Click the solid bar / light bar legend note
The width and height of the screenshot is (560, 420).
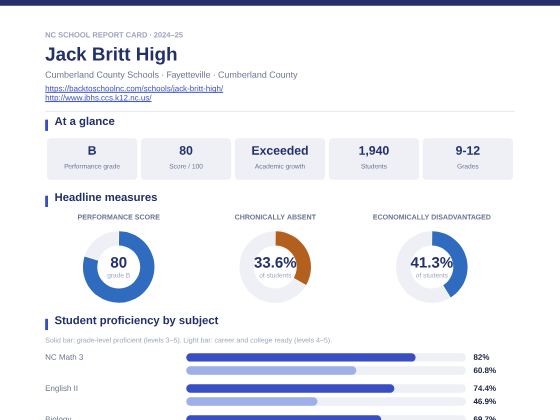click(188, 340)
